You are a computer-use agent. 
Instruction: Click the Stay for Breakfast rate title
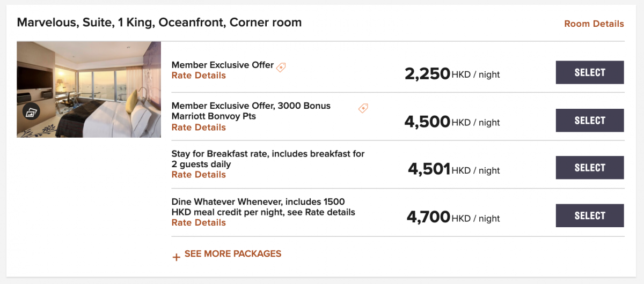pyautogui.click(x=268, y=159)
